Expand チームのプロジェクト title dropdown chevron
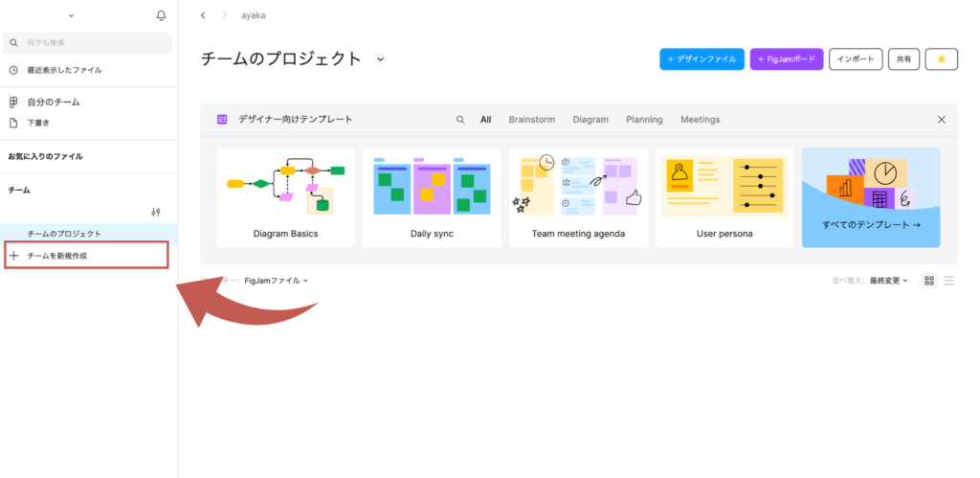This screenshot has width=980, height=478. point(380,59)
